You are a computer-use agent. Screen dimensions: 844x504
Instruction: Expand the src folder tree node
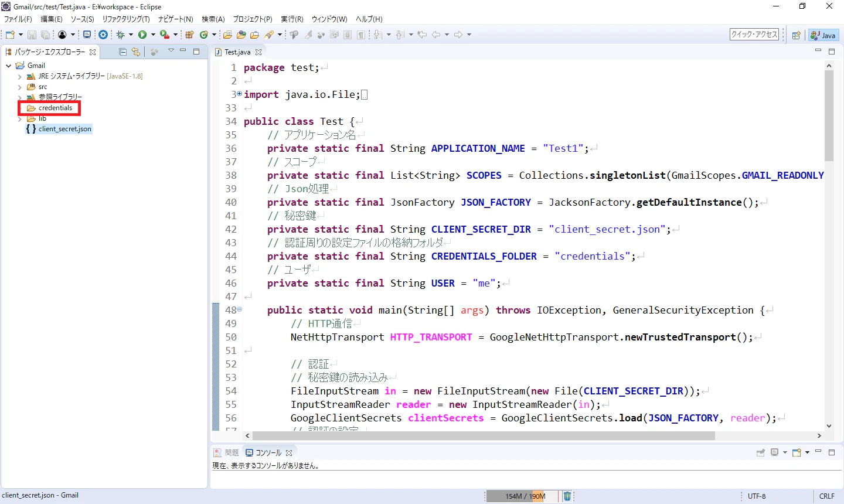(19, 87)
